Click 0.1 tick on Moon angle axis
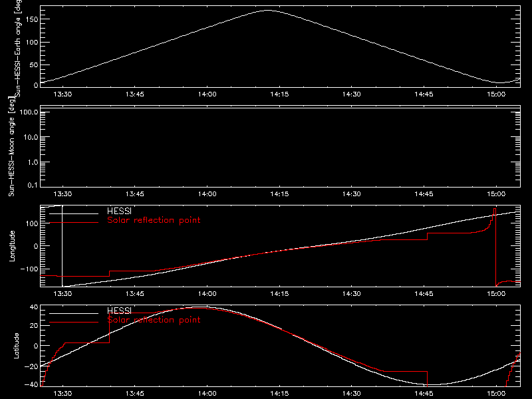532x399 pixels. 33,185
